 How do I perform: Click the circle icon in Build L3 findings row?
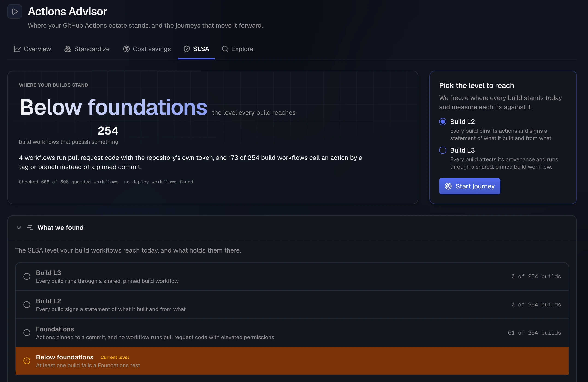(x=27, y=276)
